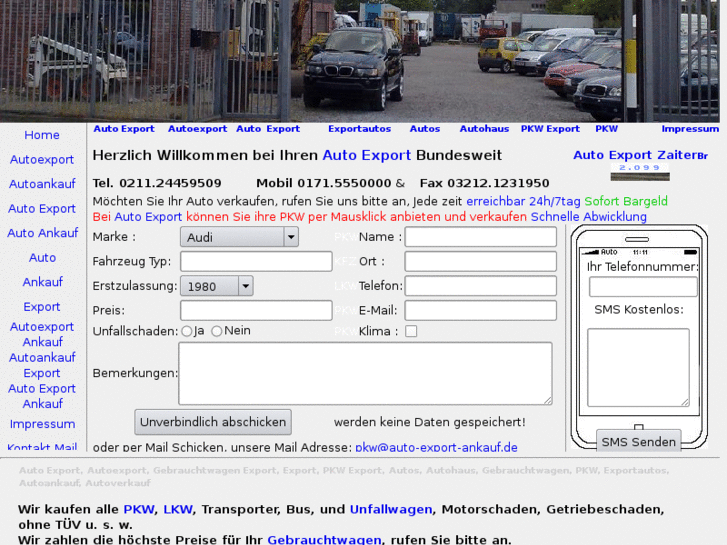Open Autoankauf in the left sidebar
Viewport: 727px width, 545px height.
pos(42,184)
